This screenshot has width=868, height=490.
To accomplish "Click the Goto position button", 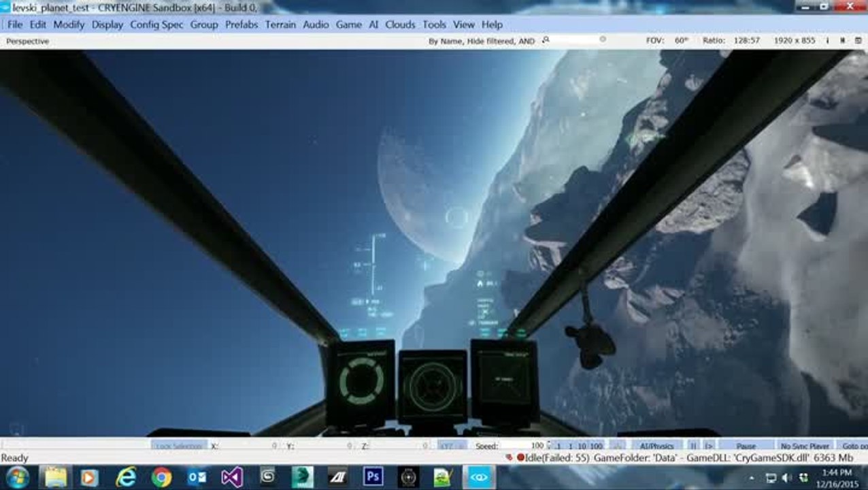I will 852,446.
